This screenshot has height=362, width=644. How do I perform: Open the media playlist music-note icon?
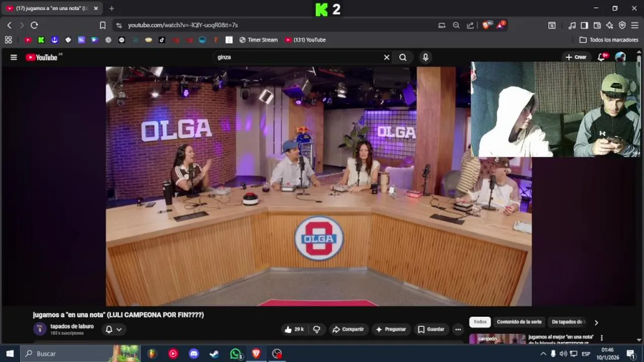(x=572, y=25)
